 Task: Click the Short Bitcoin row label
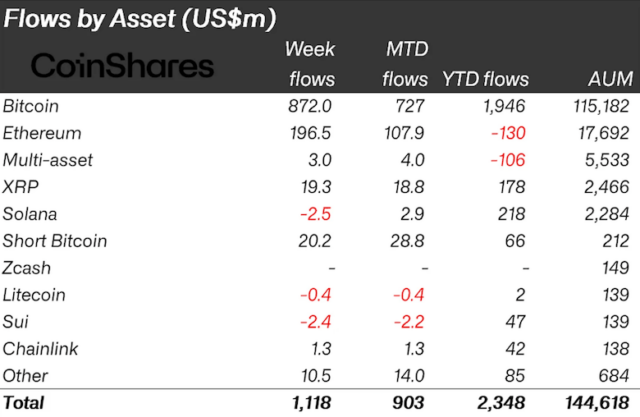(x=54, y=240)
